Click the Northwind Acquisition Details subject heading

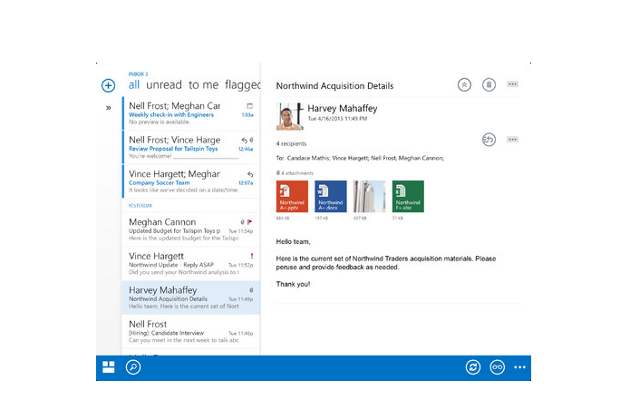tap(335, 86)
